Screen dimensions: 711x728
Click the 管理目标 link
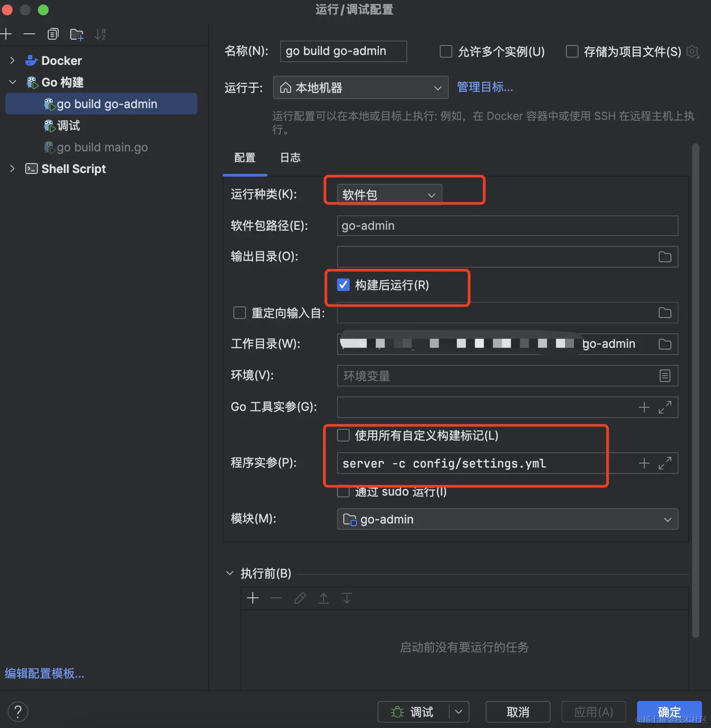point(485,87)
